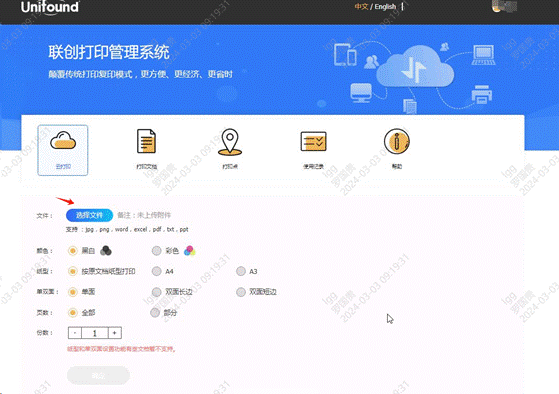This screenshot has height=394, width=559.
Task: Open the cloud print (云打印) section
Action: click(63, 150)
